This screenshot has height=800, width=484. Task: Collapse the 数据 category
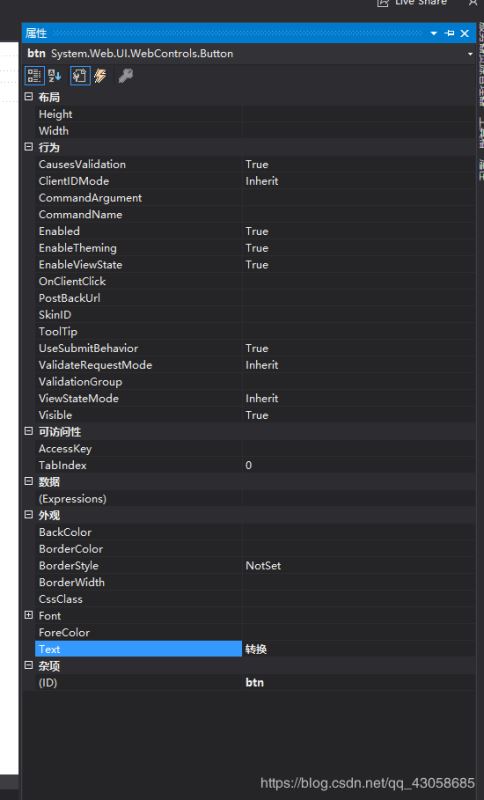29,482
